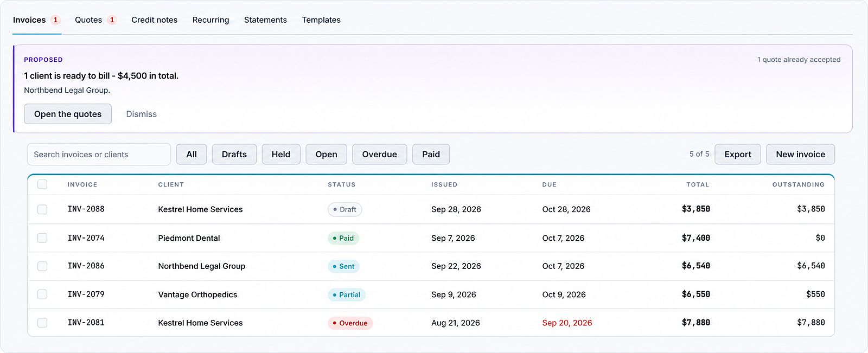Image resolution: width=868 pixels, height=353 pixels.
Task: Sort by the OUTSTANDING column header
Action: tap(799, 184)
